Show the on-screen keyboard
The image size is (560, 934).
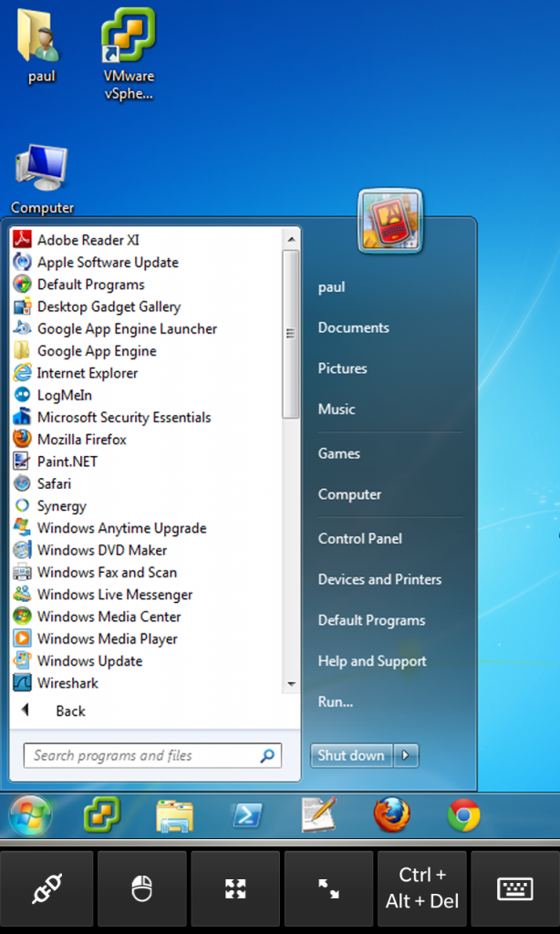coord(514,887)
